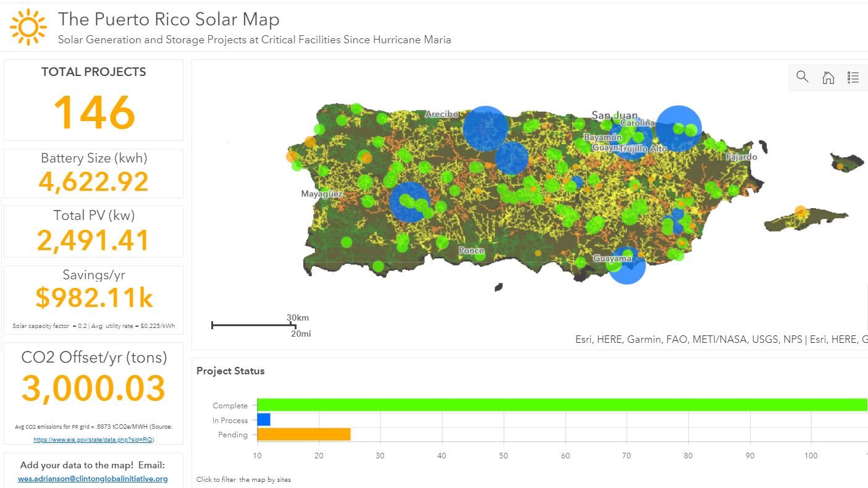Click the Total PV 2,491.41 value
Image resolution: width=868 pixels, height=488 pixels.
tap(93, 240)
